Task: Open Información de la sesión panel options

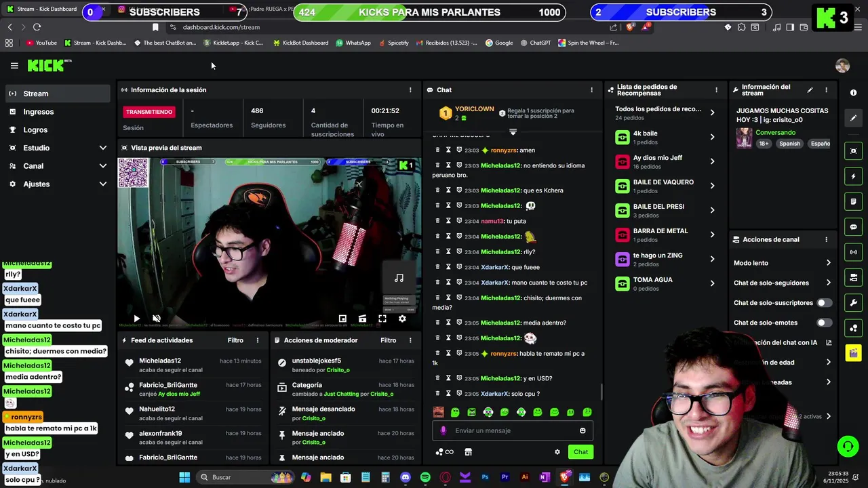Action: 410,90
